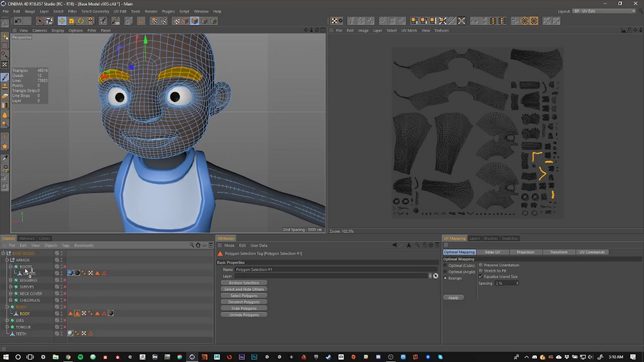Click the gray material tag on TEETH
This screenshot has height=362, width=644.
[70, 333]
